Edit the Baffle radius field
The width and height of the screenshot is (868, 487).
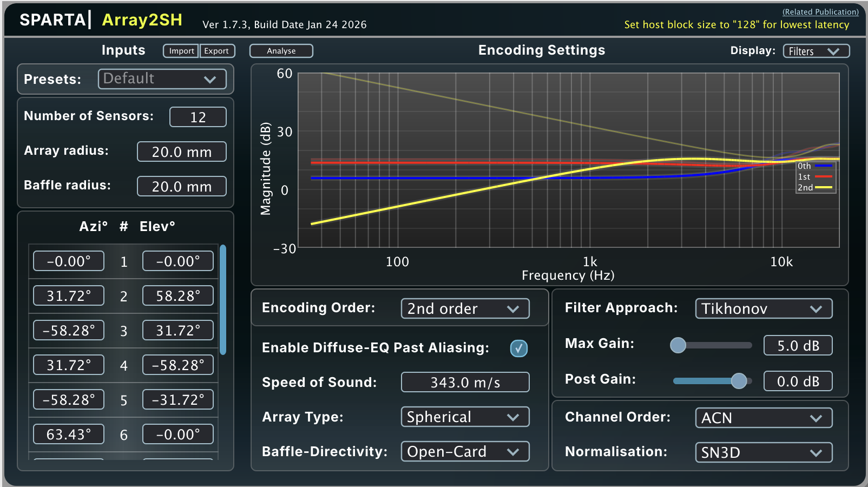click(182, 186)
